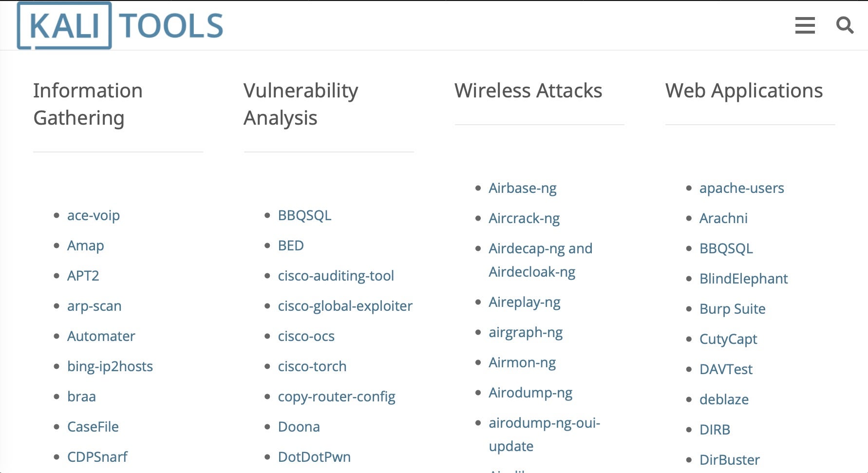The width and height of the screenshot is (868, 473).
Task: Click the search magnifier icon
Action: point(845,25)
